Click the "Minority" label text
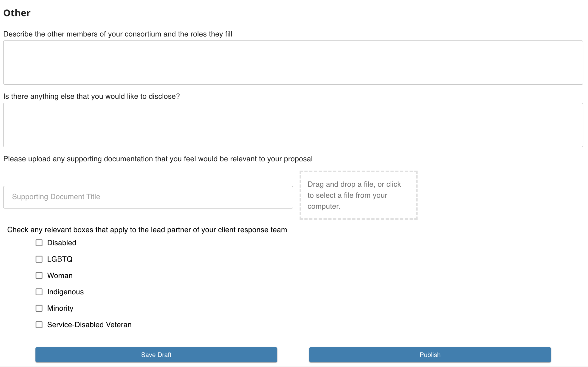The height and width of the screenshot is (367, 588). tap(60, 308)
